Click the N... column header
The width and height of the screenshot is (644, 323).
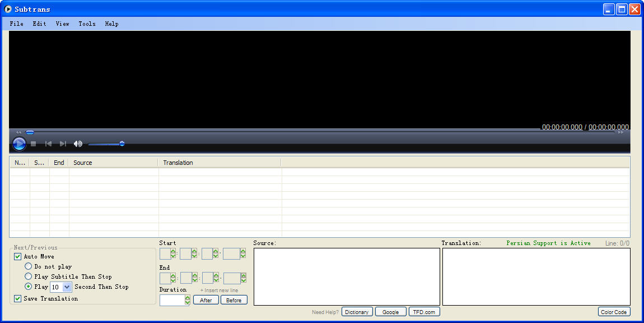click(x=20, y=163)
